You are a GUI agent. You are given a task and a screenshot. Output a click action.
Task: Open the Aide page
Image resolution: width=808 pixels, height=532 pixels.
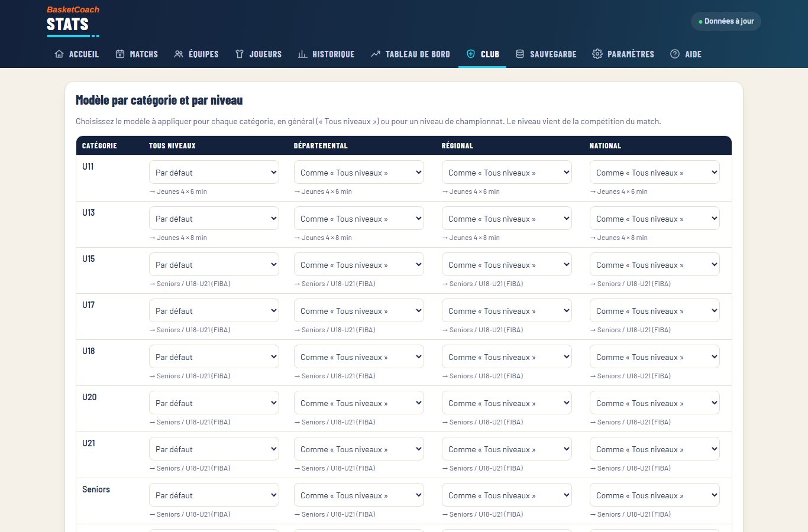pos(686,54)
